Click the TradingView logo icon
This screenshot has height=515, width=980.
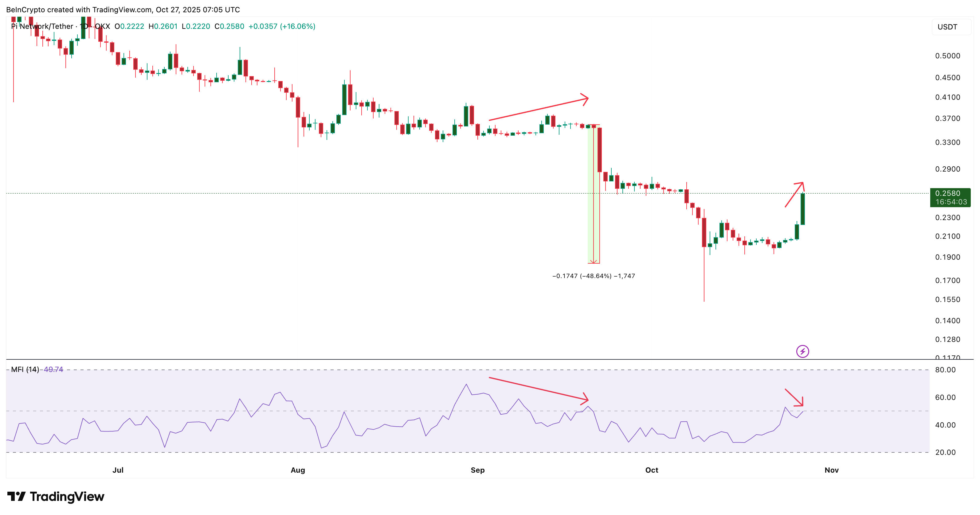[x=16, y=496]
